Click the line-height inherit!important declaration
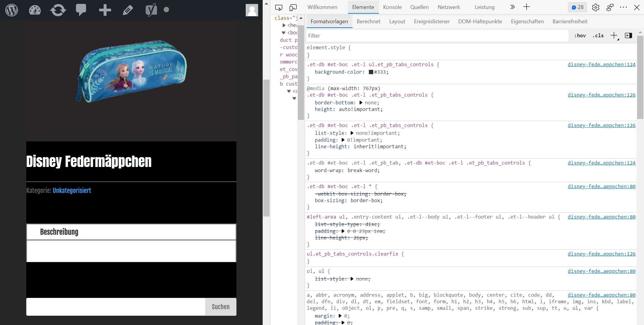644x325 pixels. tap(360, 146)
